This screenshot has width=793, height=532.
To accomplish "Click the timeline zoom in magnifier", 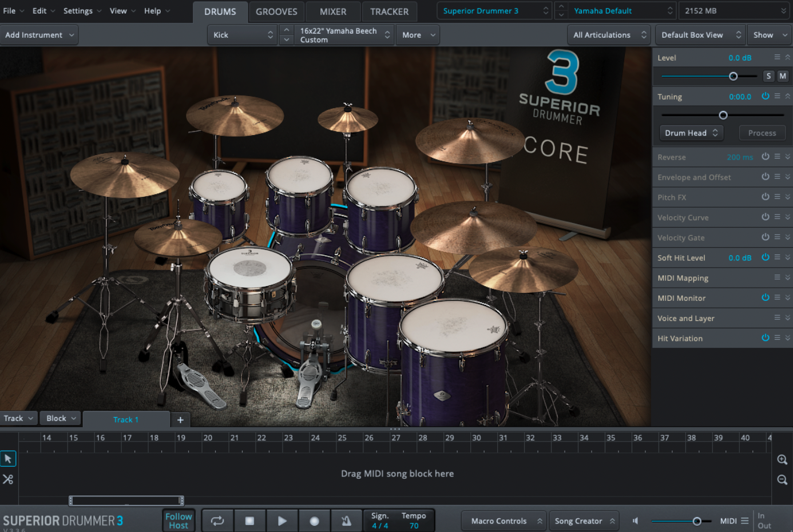I will point(782,460).
